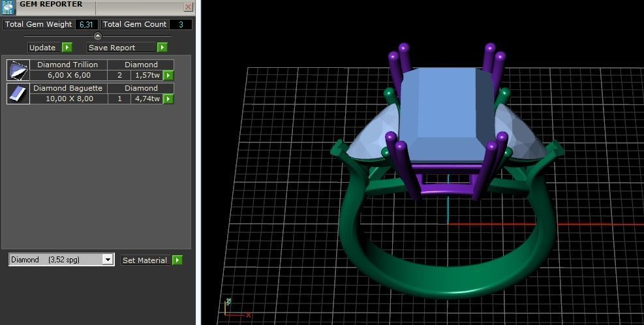Select the Diamond Trillion gem thumbnail
Screen dimensions: 644x325
pos(18,70)
